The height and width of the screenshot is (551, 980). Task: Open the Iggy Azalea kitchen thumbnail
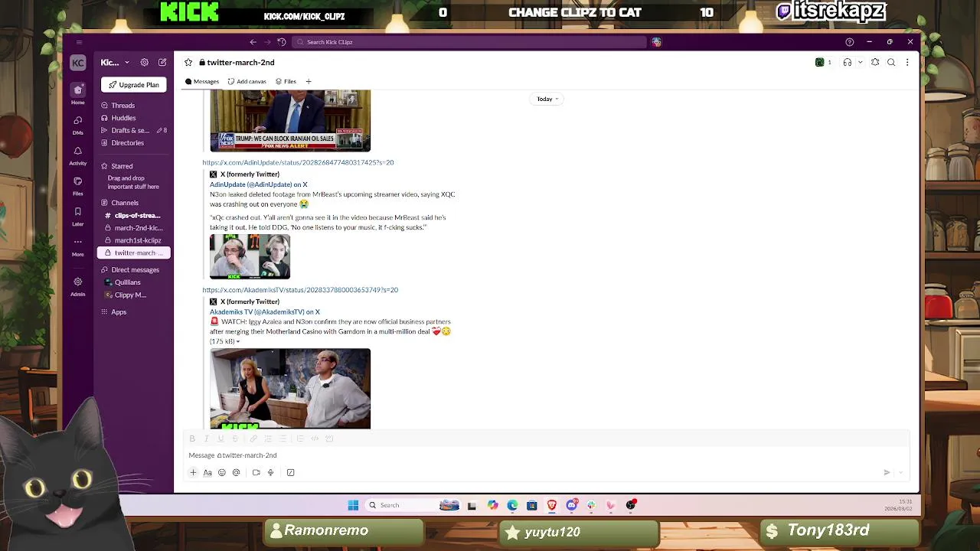pyautogui.click(x=290, y=389)
